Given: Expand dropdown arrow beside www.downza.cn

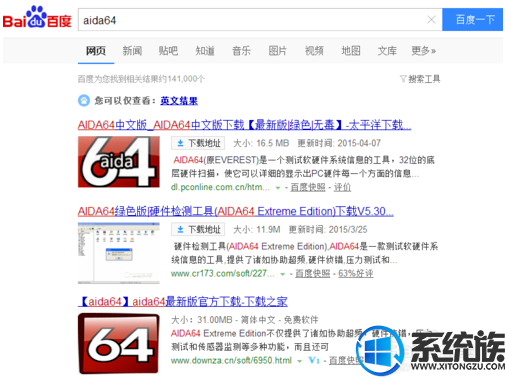Looking at the screenshot, I should tap(299, 361).
